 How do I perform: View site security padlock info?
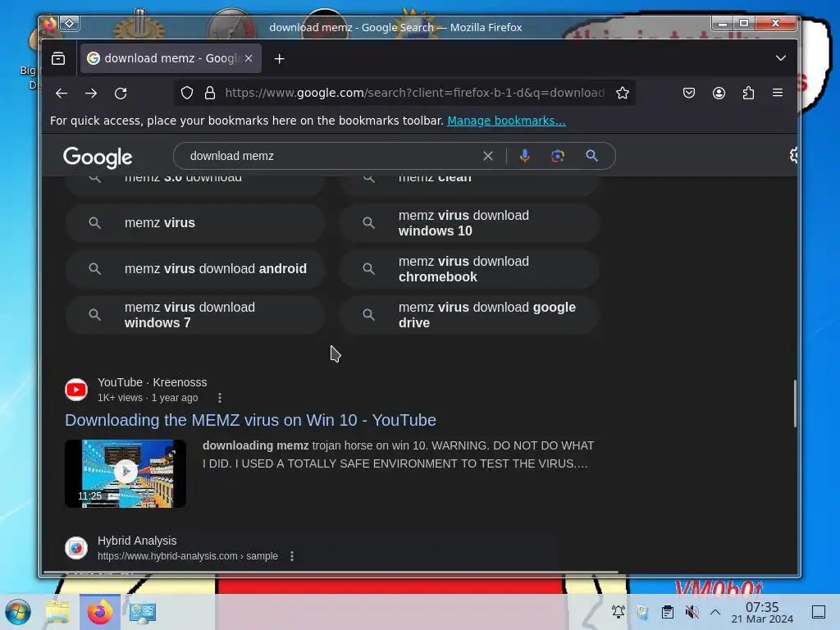(x=210, y=94)
